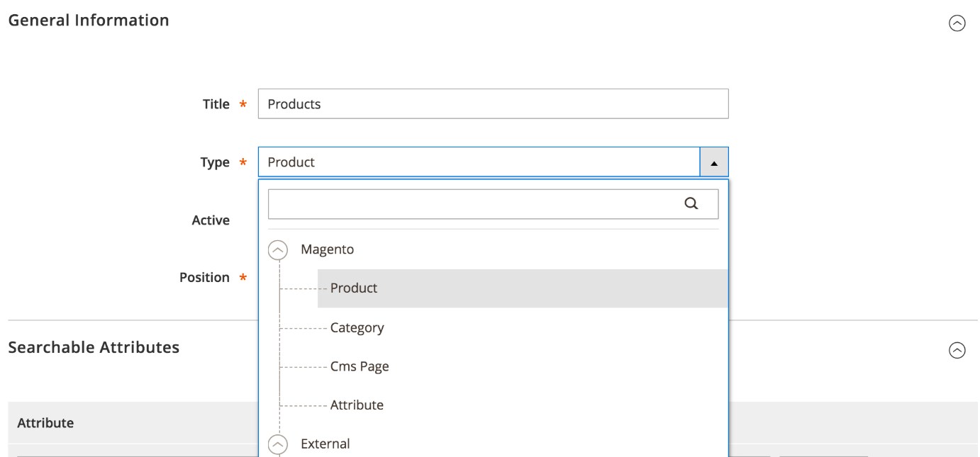
Task: Click the General Information heading
Action: click(89, 21)
